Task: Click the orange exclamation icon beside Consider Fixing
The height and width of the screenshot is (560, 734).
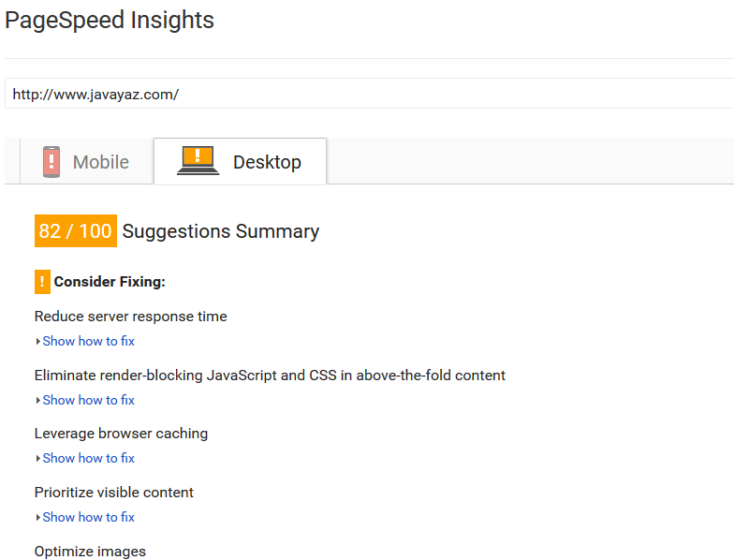Action: pyautogui.click(x=42, y=282)
